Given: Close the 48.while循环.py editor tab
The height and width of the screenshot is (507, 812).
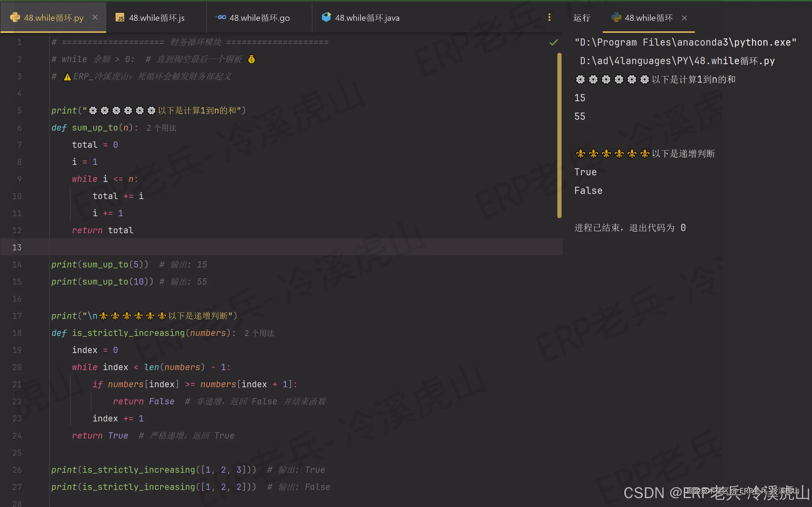Looking at the screenshot, I should (x=95, y=17).
